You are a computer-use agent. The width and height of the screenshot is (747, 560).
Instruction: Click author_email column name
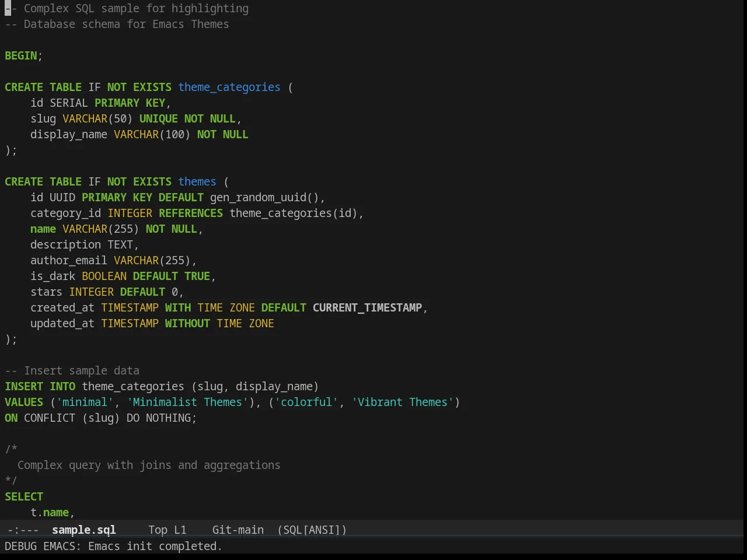69,260
